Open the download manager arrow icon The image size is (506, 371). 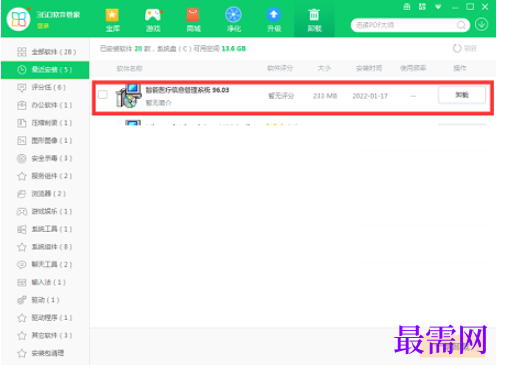click(481, 25)
